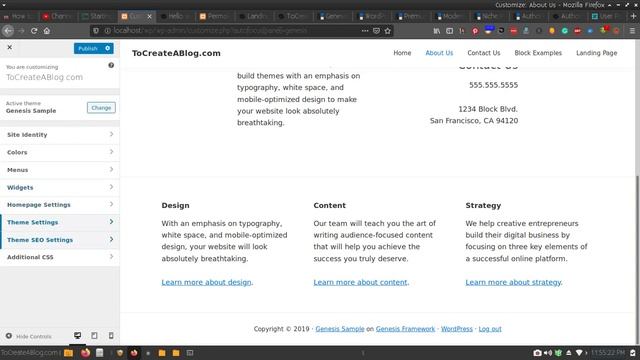Open the Landing Page nav item

597,53
